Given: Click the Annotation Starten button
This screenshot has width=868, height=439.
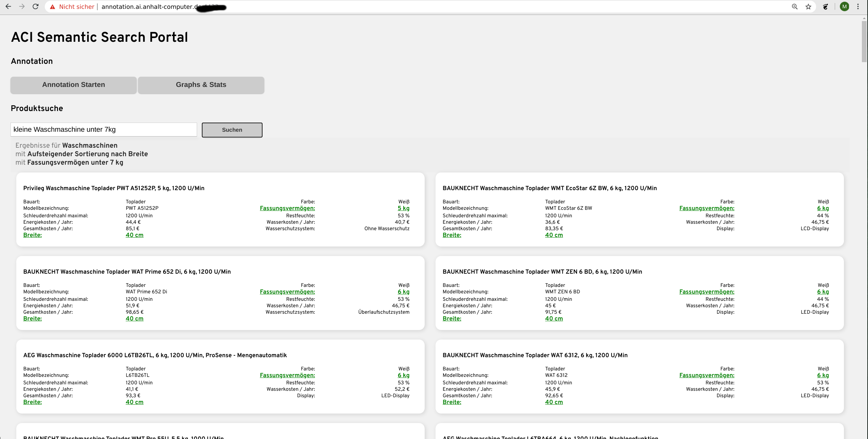Looking at the screenshot, I should [x=74, y=85].
